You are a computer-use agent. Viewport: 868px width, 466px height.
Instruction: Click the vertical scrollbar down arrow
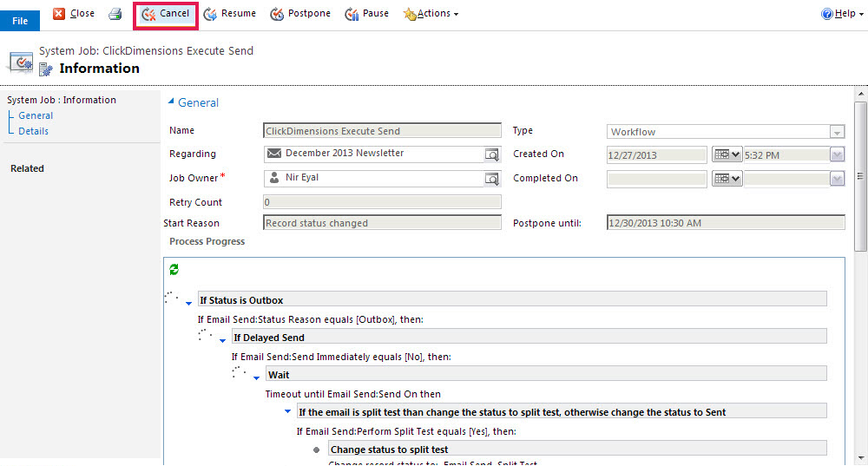[x=861, y=458]
